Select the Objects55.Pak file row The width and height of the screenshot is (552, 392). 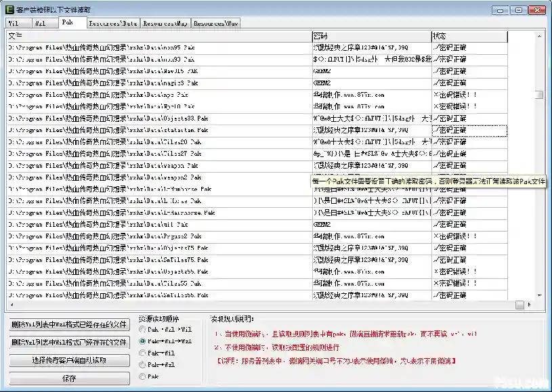click(x=257, y=271)
